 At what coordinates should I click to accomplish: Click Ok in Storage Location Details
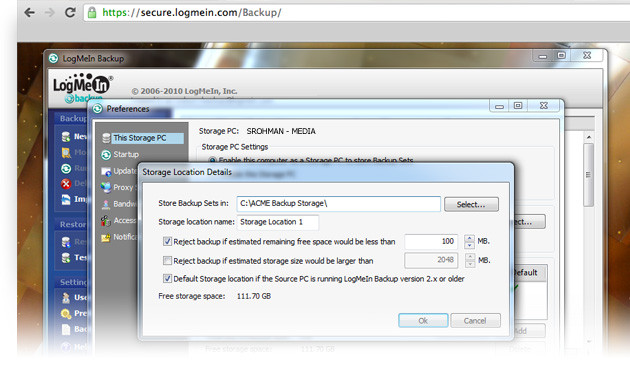(423, 321)
